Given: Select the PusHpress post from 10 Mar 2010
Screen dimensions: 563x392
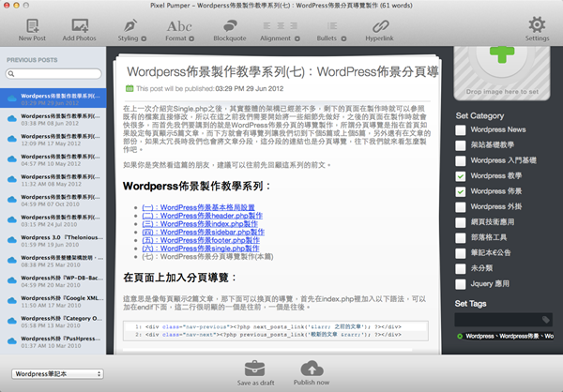Looking at the screenshot, I should [x=53, y=341].
